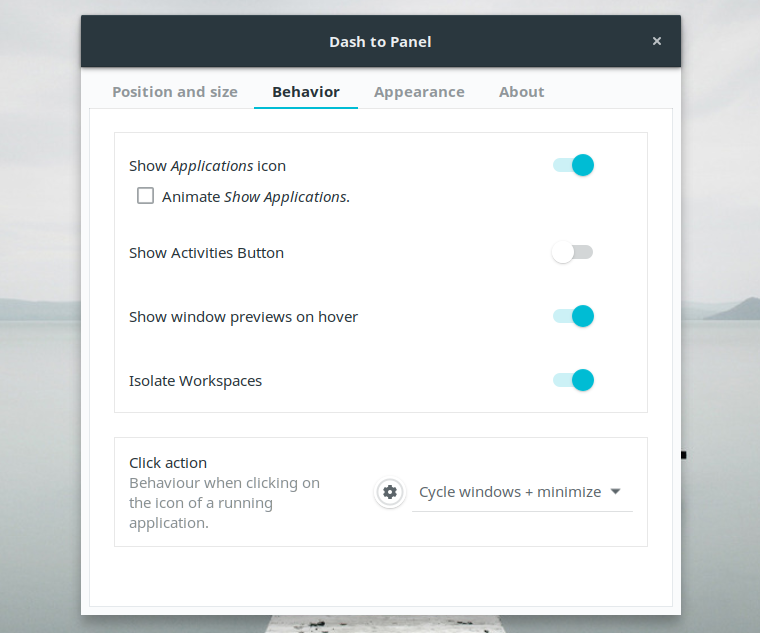The width and height of the screenshot is (760, 633).
Task: Close the Dash to Panel window
Action: pyautogui.click(x=657, y=41)
